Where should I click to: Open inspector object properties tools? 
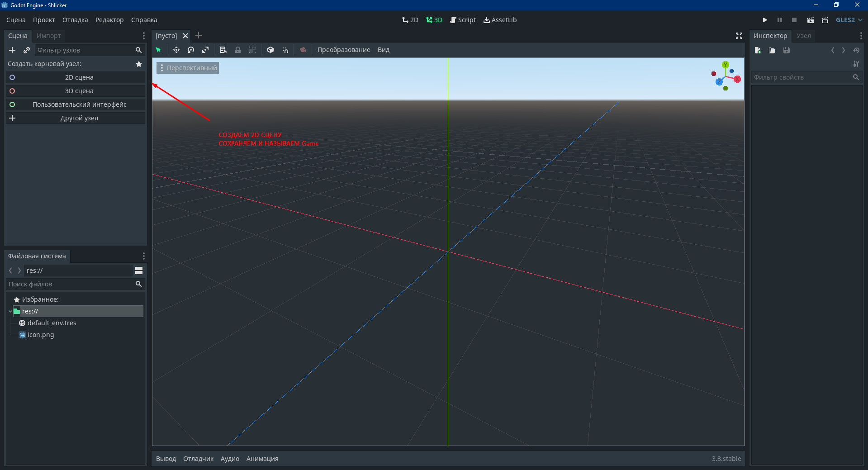tap(856, 64)
